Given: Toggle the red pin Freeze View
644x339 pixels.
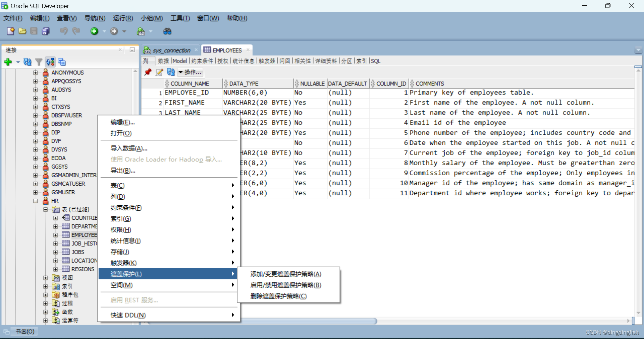Looking at the screenshot, I should 148,72.
